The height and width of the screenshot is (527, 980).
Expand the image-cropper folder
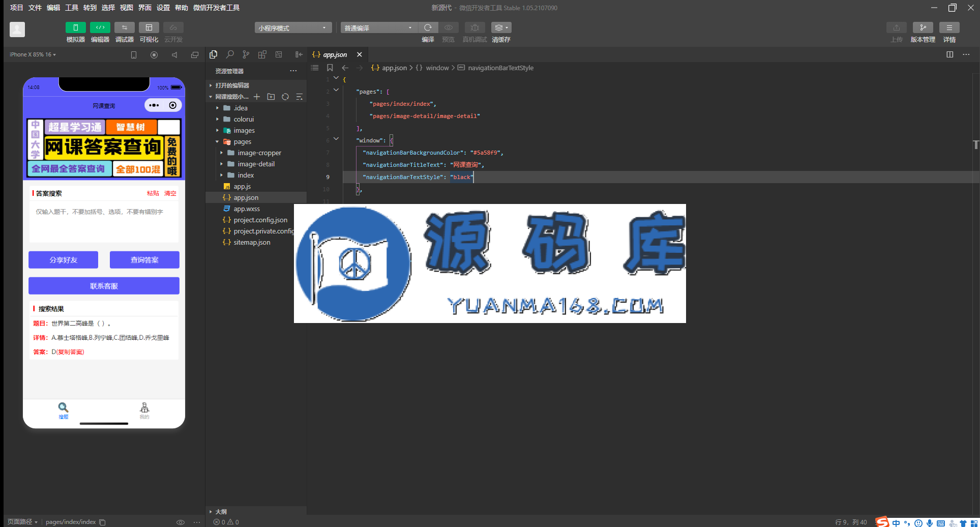256,153
